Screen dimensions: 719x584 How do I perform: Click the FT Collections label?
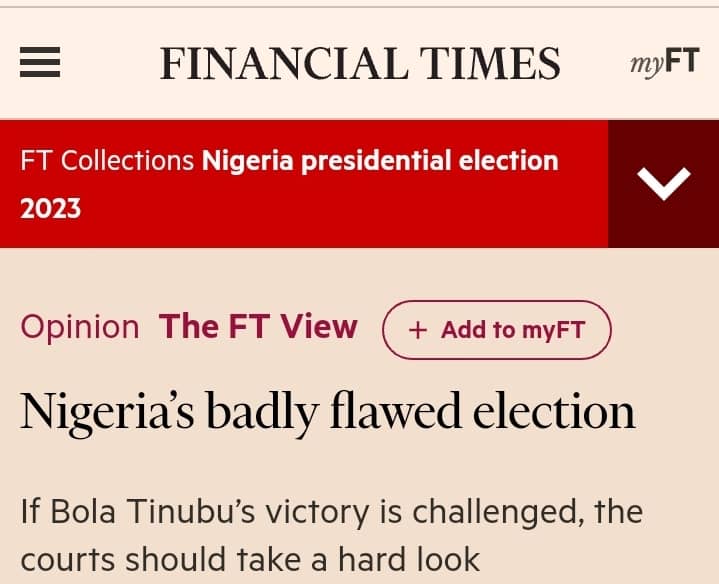point(107,160)
